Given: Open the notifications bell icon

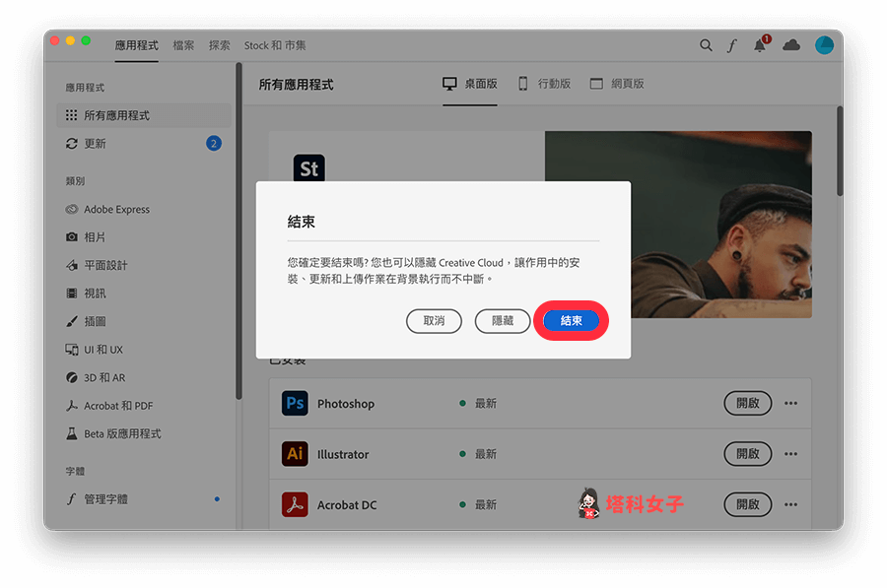Looking at the screenshot, I should pyautogui.click(x=760, y=45).
